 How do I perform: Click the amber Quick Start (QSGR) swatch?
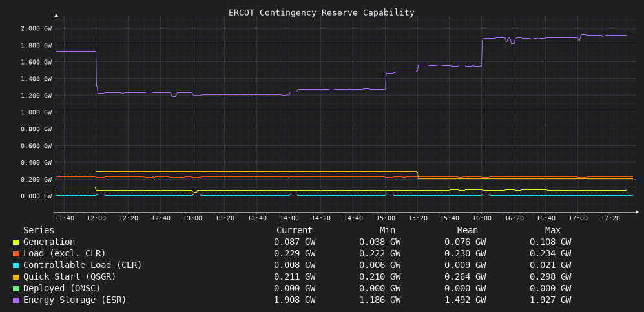[x=16, y=277]
